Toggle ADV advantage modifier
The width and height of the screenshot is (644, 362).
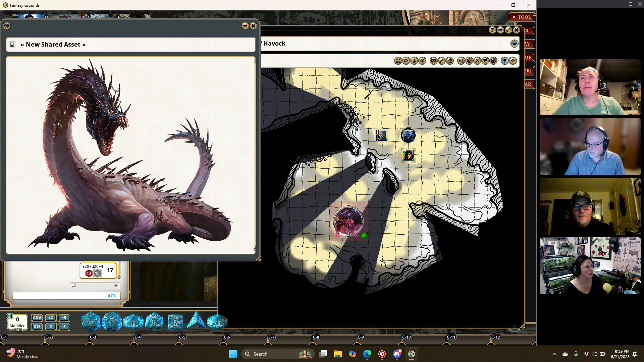point(37,318)
